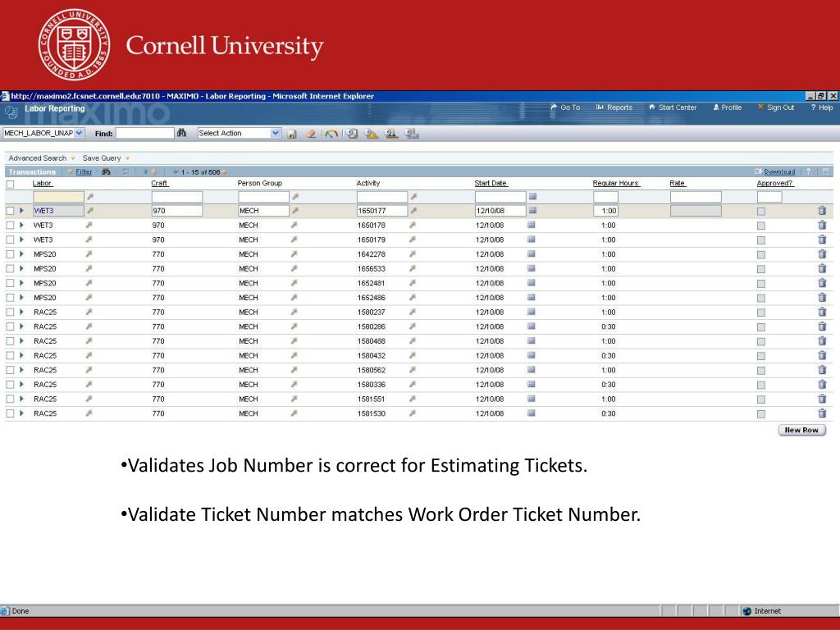The width and height of the screenshot is (840, 630).
Task: Expand details for the row with activity 1580562
Action: click(x=21, y=370)
